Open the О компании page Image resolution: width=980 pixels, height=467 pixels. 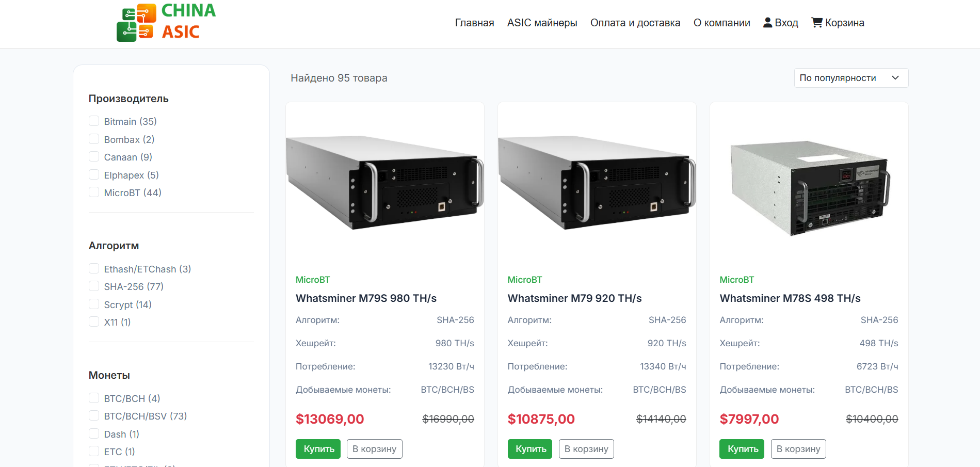(721, 23)
